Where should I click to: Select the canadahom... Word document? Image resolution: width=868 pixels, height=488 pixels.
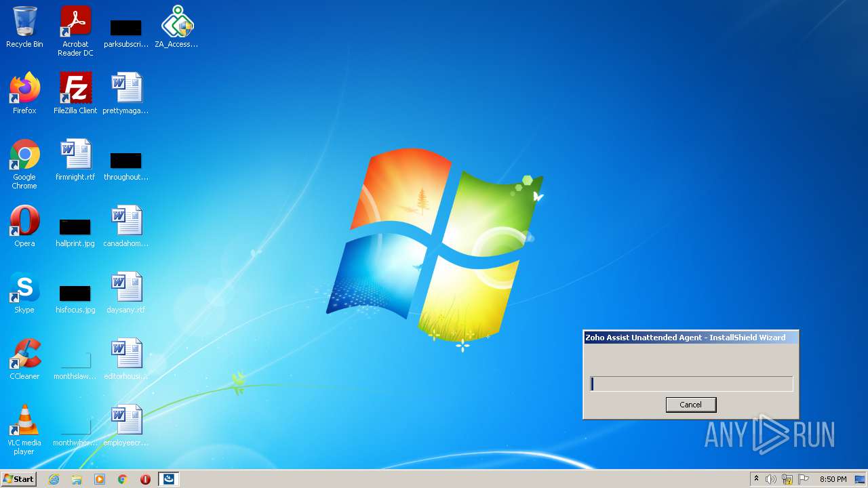point(126,226)
